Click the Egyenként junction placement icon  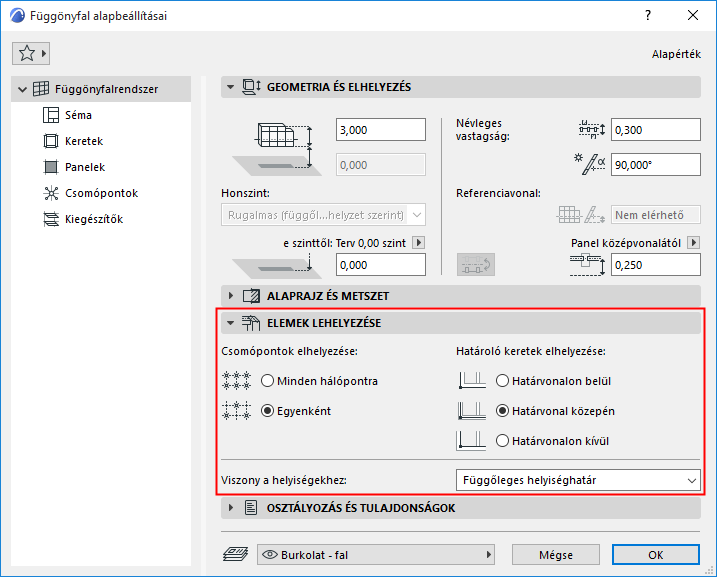236,411
